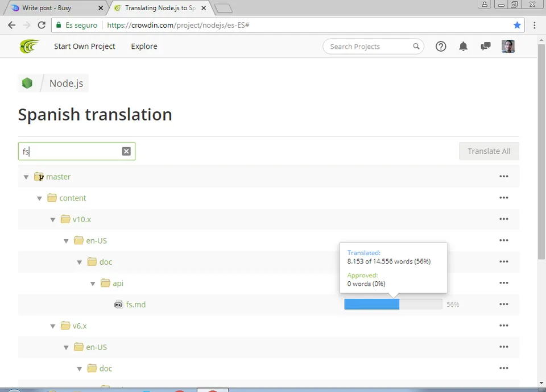Click the Node.js green hexagon icon
Viewport: 546px width, 392px height.
click(27, 83)
